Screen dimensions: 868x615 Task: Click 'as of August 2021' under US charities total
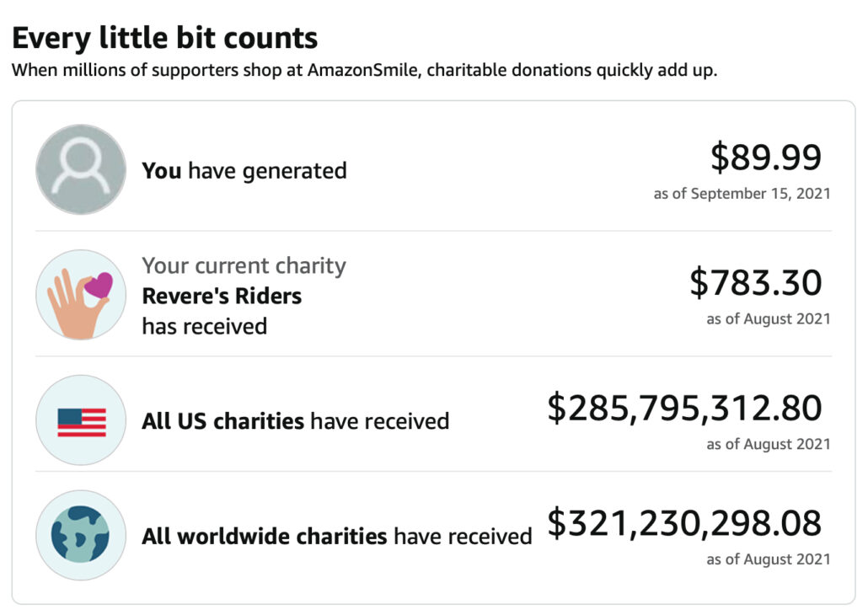pyautogui.click(x=769, y=444)
